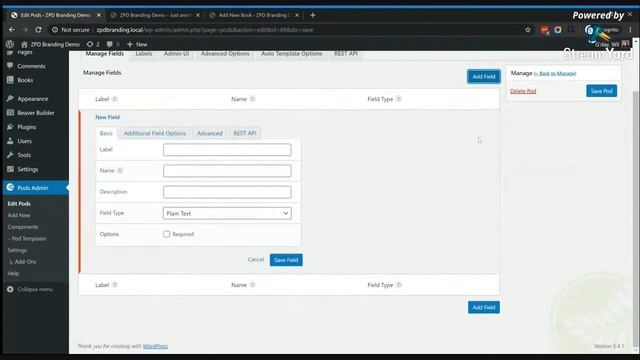
Task: Open Pod Templates submenu item
Action: click(27, 238)
